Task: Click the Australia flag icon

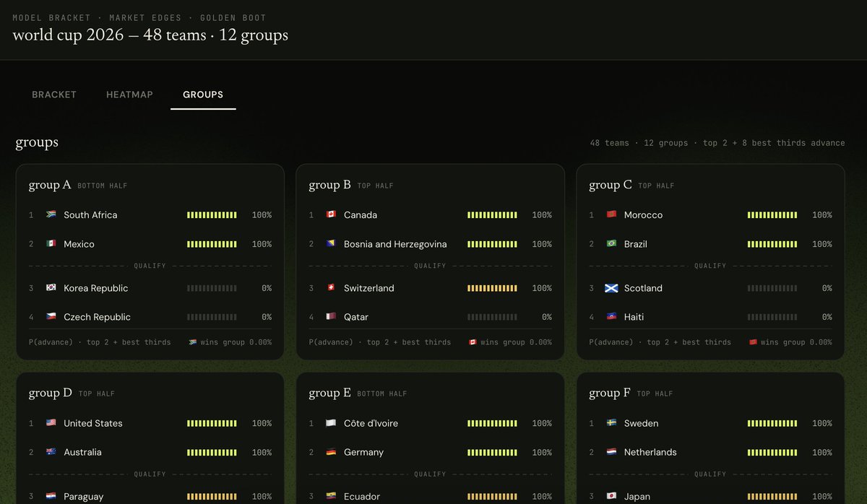Action: [x=51, y=452]
